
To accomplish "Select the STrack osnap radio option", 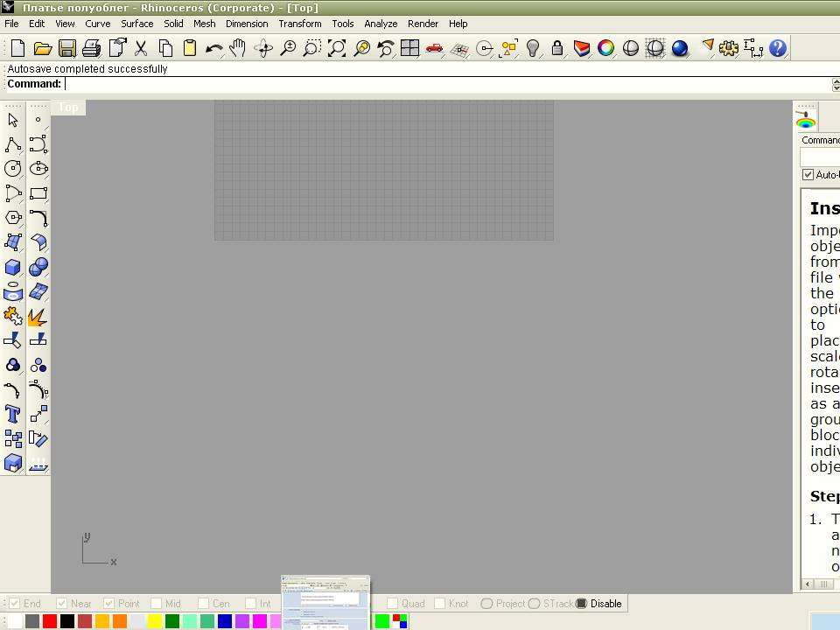I will click(534, 603).
